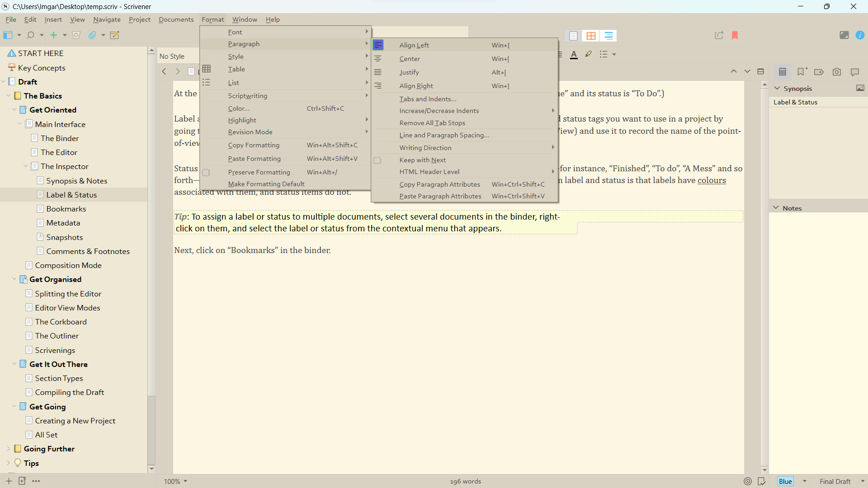Select Composition Mode in the binder
The width and height of the screenshot is (868, 488).
pos(68,265)
